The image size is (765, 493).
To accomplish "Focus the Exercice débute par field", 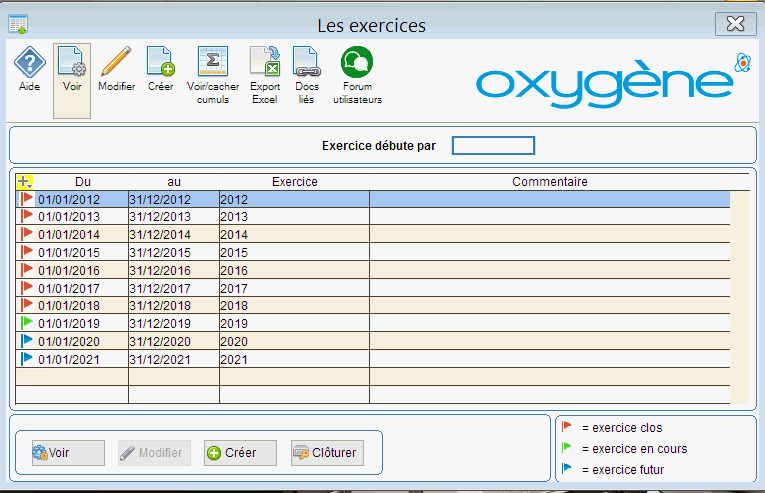I will (x=493, y=145).
